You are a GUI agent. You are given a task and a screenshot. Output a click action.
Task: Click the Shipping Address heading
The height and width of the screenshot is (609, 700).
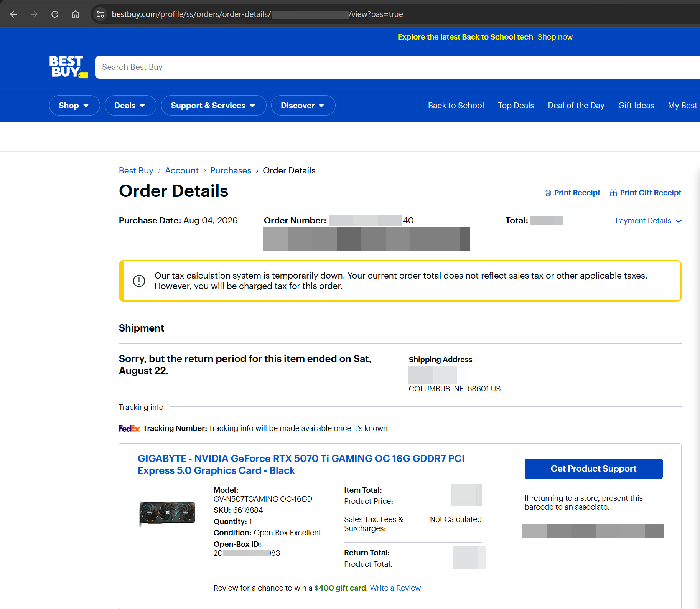tap(440, 360)
